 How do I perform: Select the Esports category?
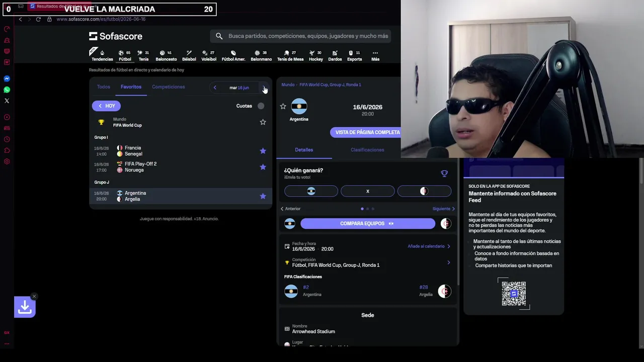point(355,55)
